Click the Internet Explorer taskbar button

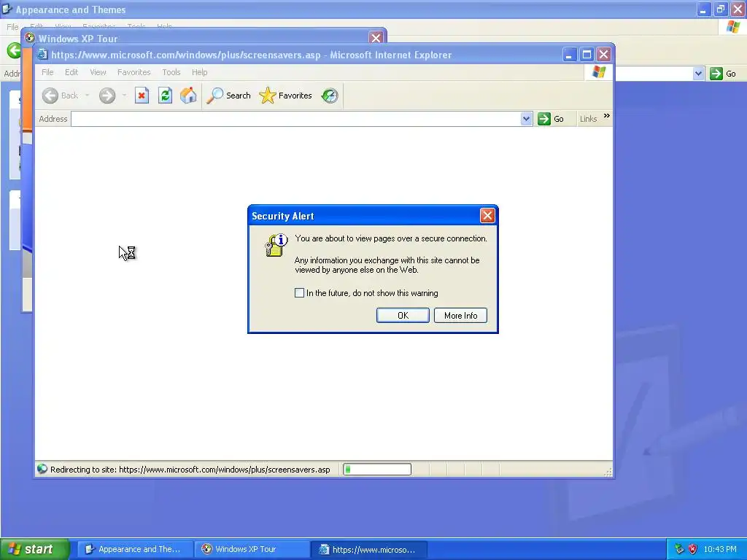tap(369, 549)
